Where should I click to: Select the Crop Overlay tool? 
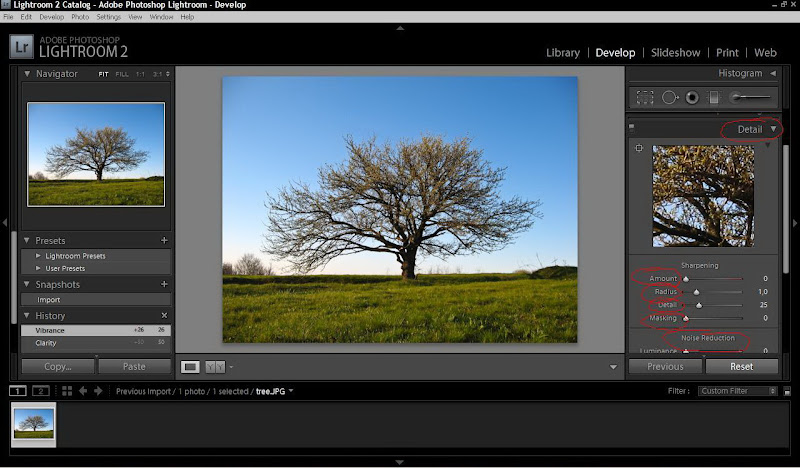click(x=645, y=97)
